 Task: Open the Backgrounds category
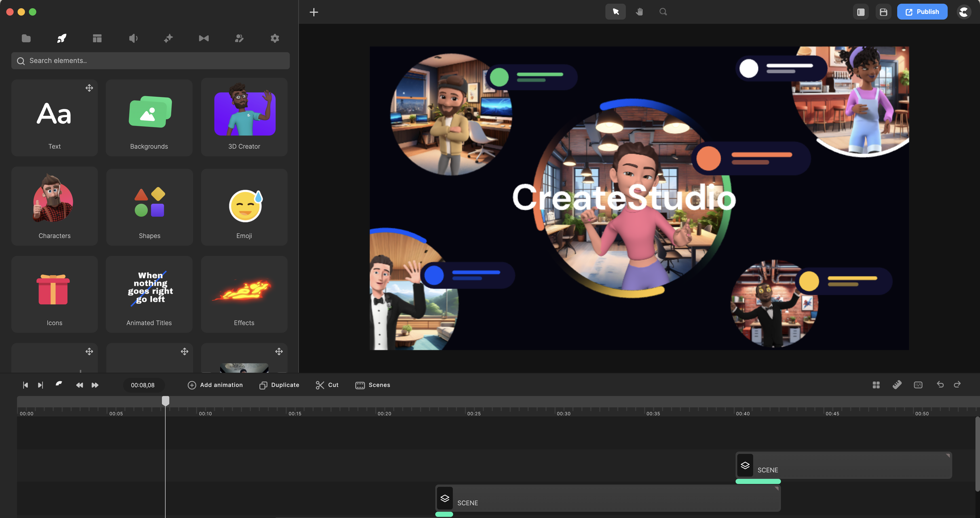[149, 118]
